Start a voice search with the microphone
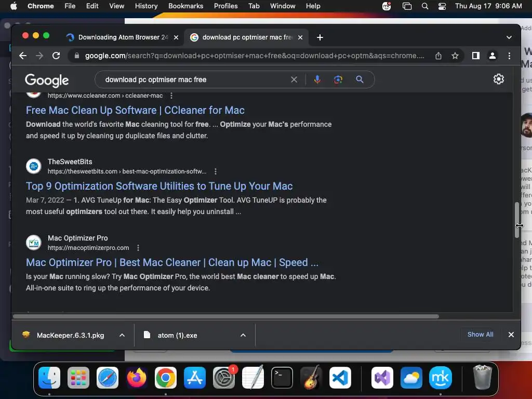Viewport: 532px width, 399px height. (x=317, y=79)
